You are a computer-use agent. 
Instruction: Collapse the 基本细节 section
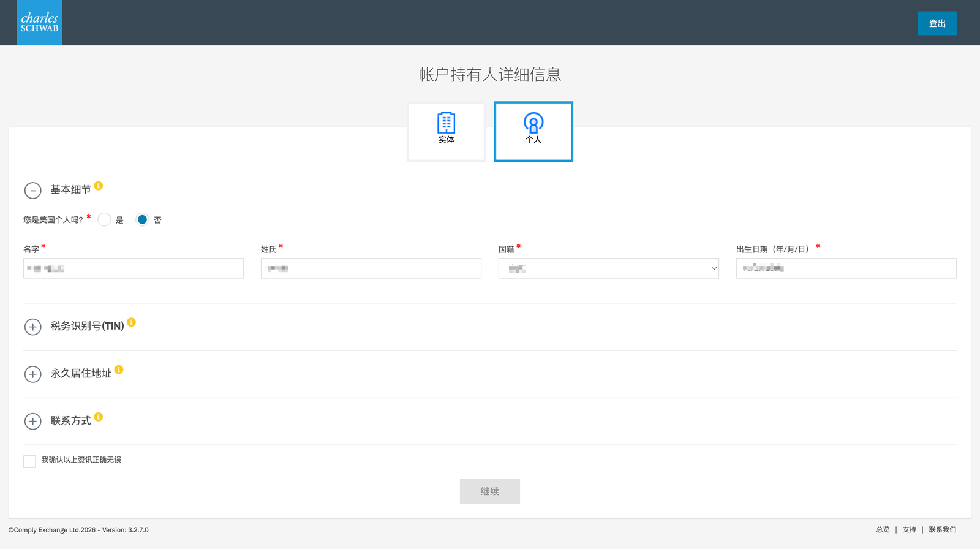coord(33,191)
